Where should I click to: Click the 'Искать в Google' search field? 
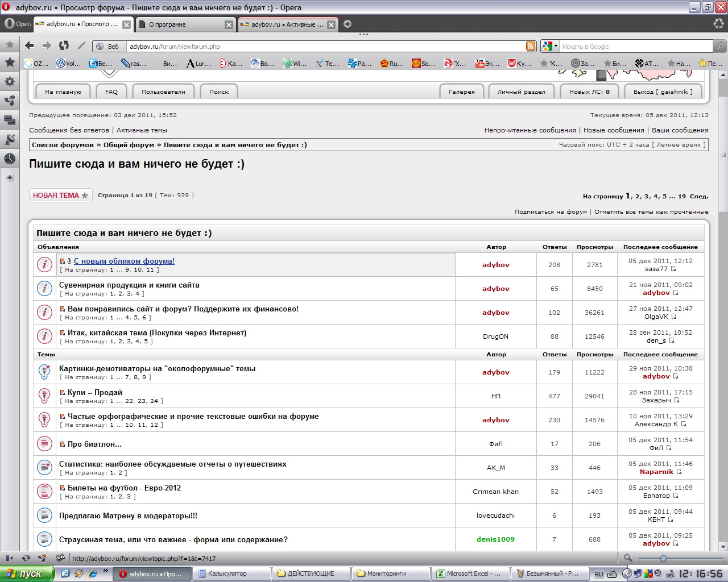click(x=635, y=47)
